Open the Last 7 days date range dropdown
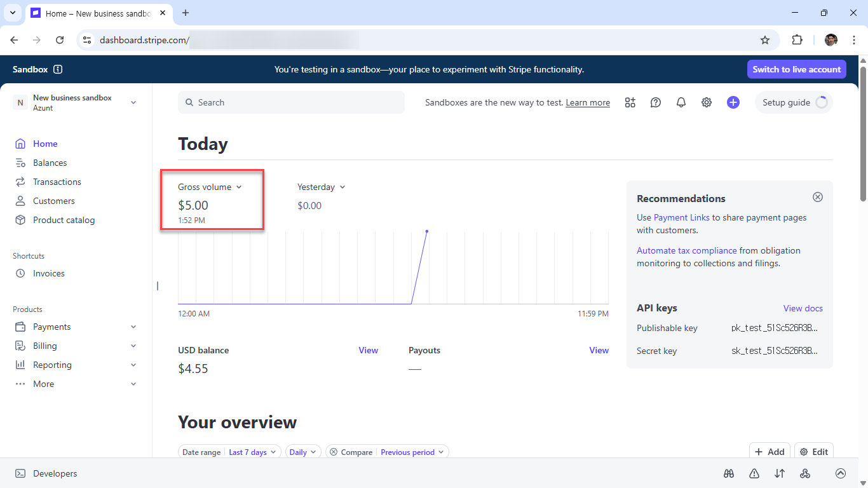Image resolution: width=868 pixels, height=488 pixels. [253, 452]
